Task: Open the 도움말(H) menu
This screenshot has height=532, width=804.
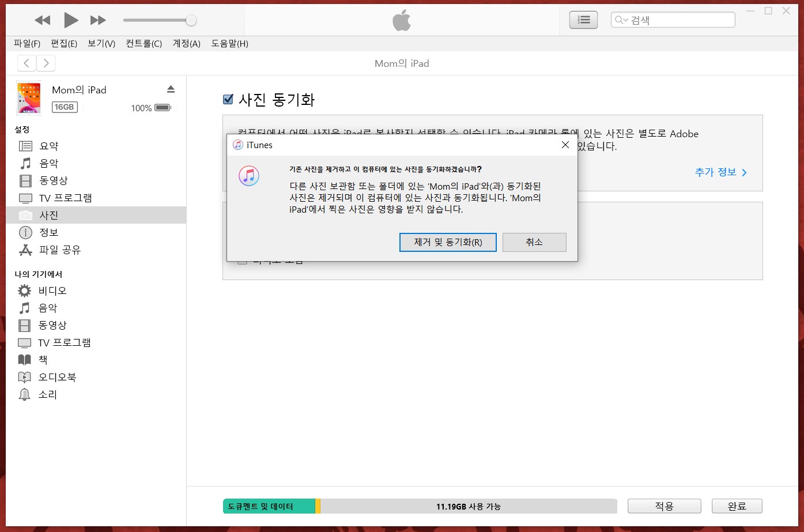Action: tap(229, 43)
